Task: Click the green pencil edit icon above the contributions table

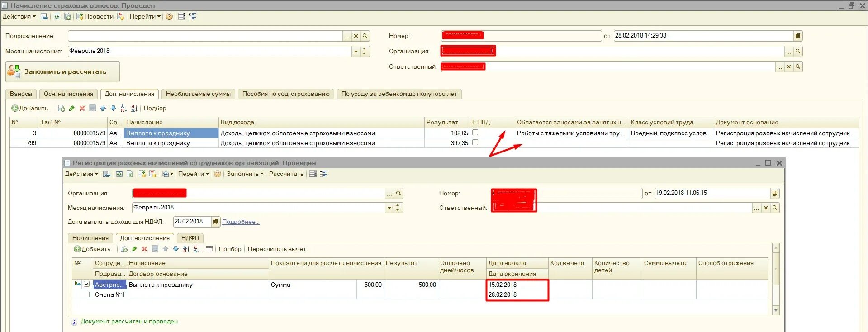Action: (71, 108)
